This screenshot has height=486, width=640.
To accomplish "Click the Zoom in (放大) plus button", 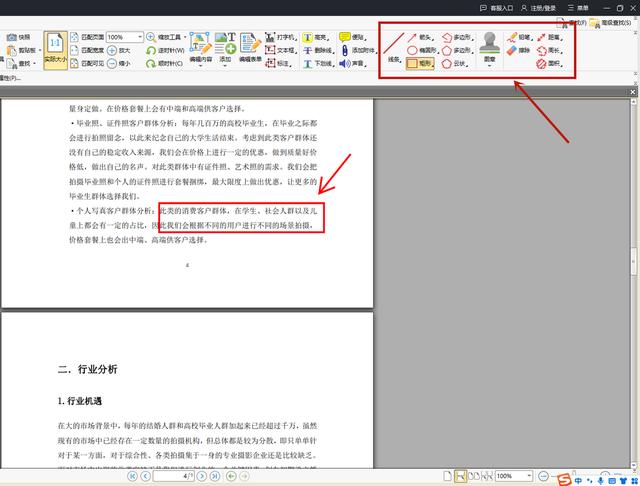I will (x=118, y=50).
